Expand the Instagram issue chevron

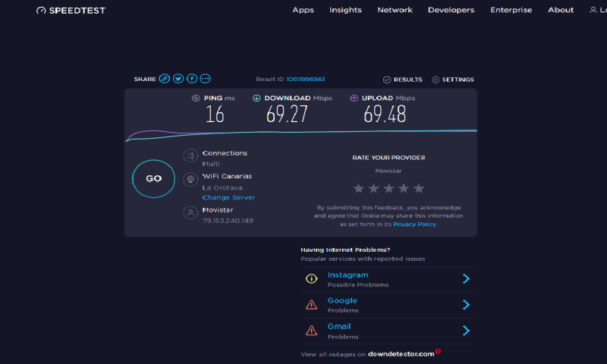[x=466, y=278]
